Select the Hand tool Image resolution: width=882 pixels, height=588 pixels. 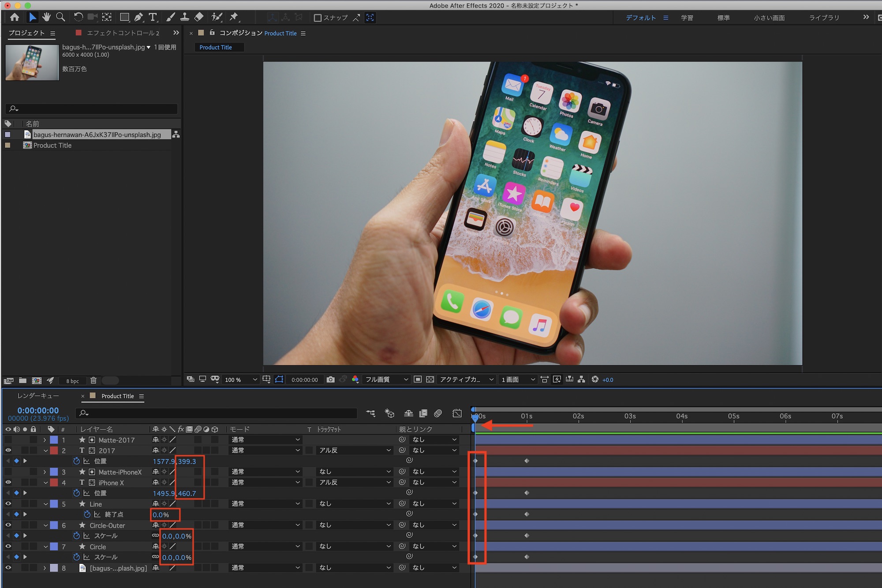point(46,17)
